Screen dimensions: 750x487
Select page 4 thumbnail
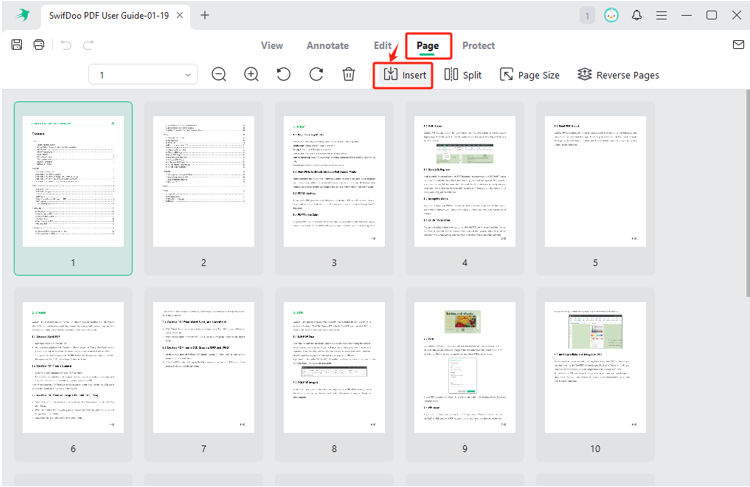(465, 188)
